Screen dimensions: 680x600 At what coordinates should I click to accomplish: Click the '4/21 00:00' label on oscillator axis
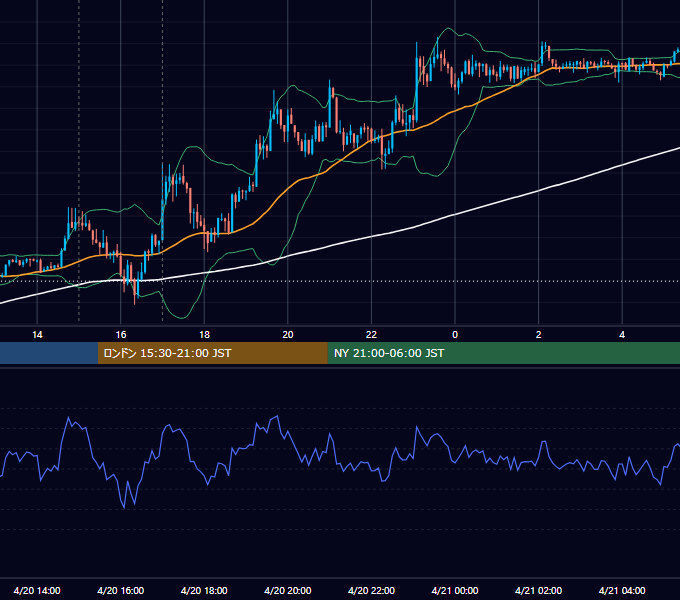[x=455, y=590]
